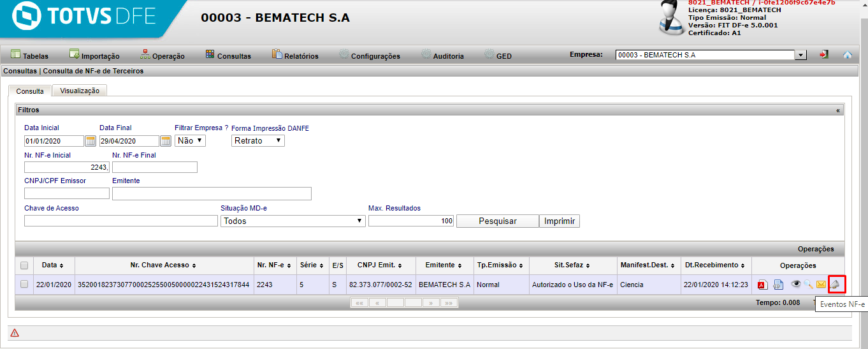The height and width of the screenshot is (349, 868).
Task: Open the Configurações menu
Action: [x=370, y=56]
